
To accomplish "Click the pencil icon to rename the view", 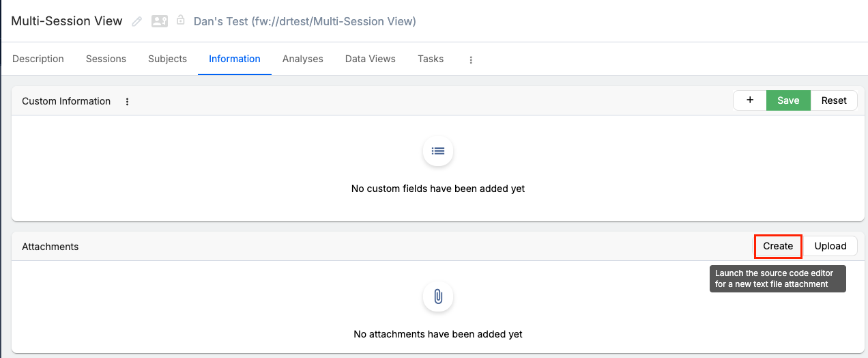I will point(137,21).
